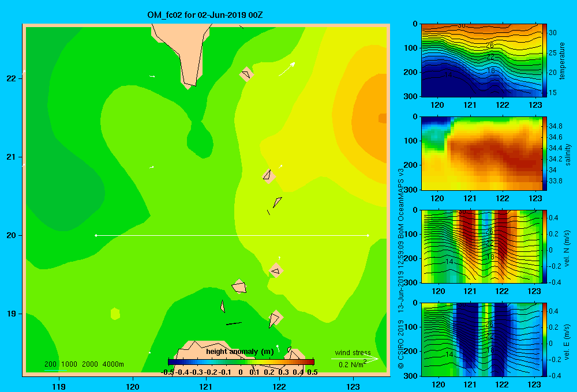Screen dimensions: 577x392
Task: Click the eastern endpoint of the white transect line
Action: (x=368, y=235)
